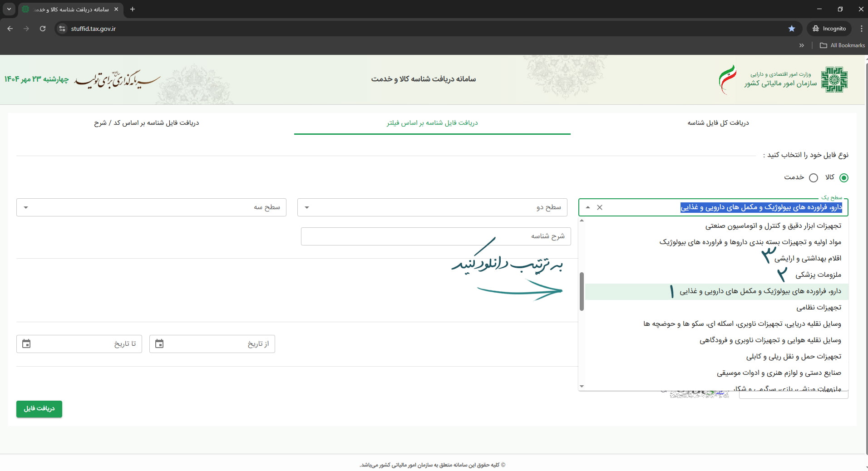Click the شرح شناسه input field
The height and width of the screenshot is (471, 868).
pos(435,236)
